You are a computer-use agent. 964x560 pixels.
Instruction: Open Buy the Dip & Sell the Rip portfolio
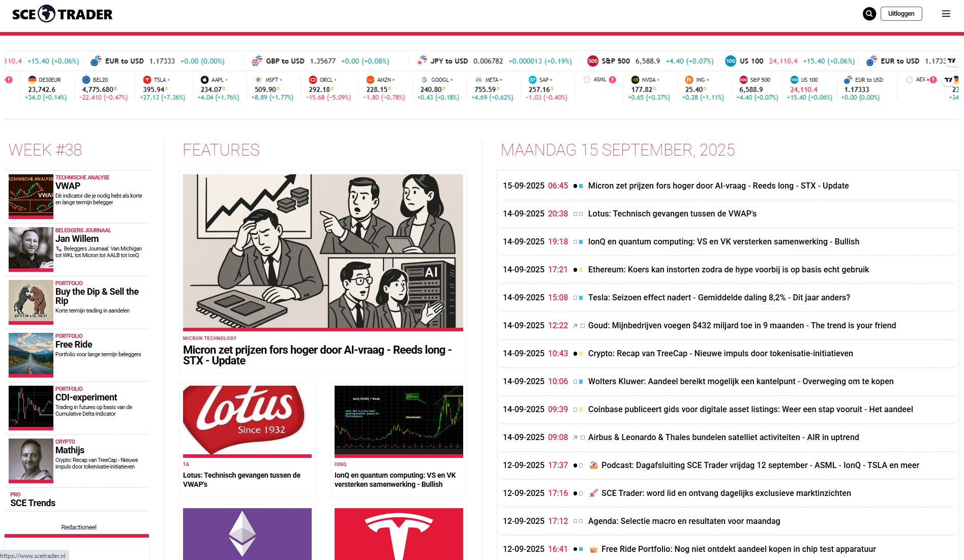97,296
